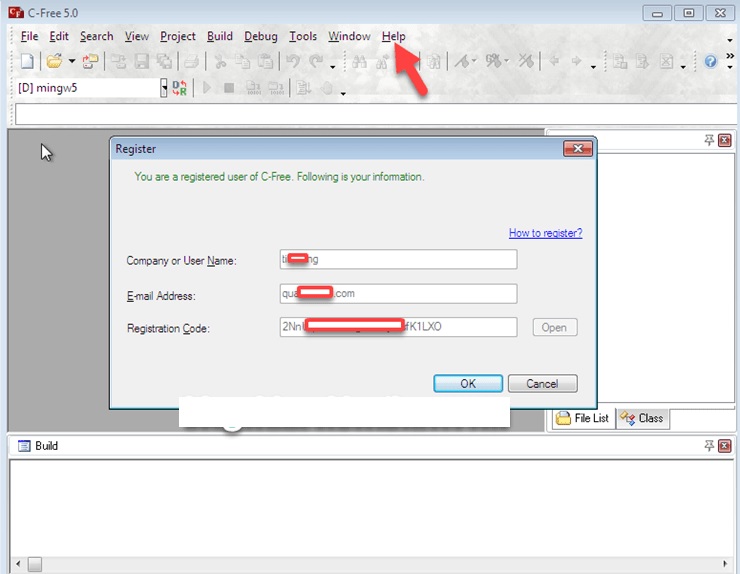Viewport: 740px width, 574px height.
Task: Click the blue Help question mark icon
Action: (711, 62)
